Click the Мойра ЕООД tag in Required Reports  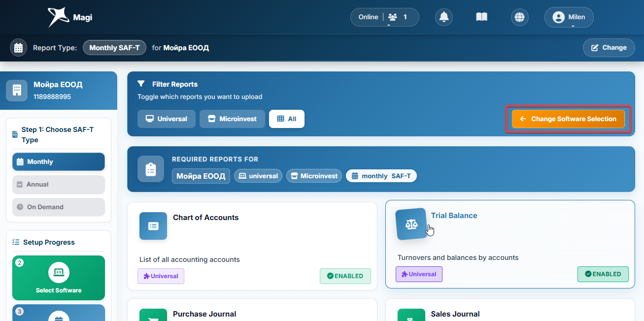(x=201, y=176)
